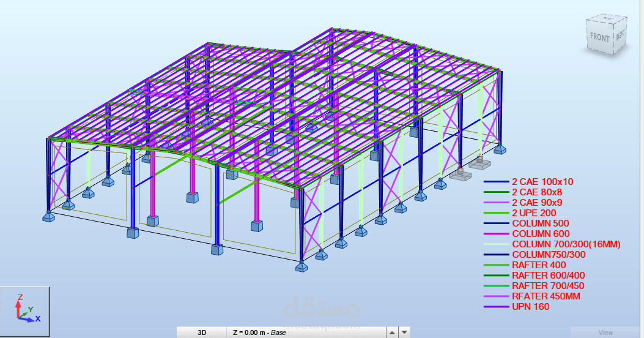Click the RIGHT face of the ViewCube

pos(620,34)
